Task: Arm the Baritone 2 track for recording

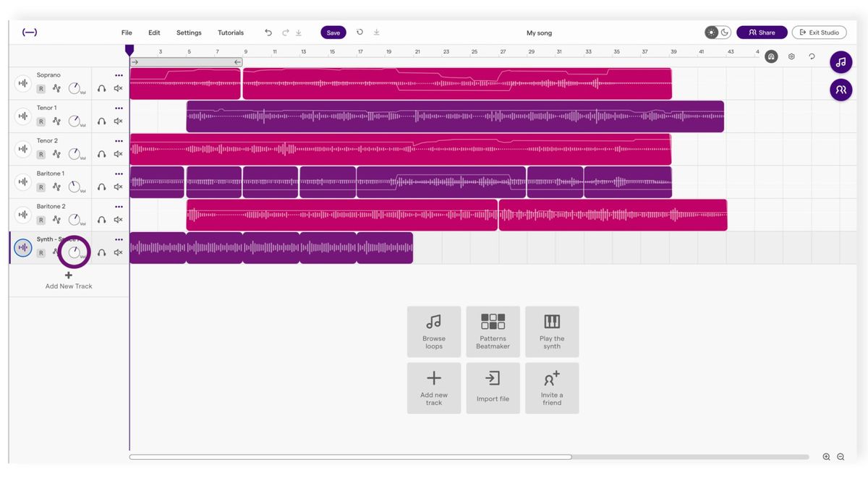Action: [41, 219]
